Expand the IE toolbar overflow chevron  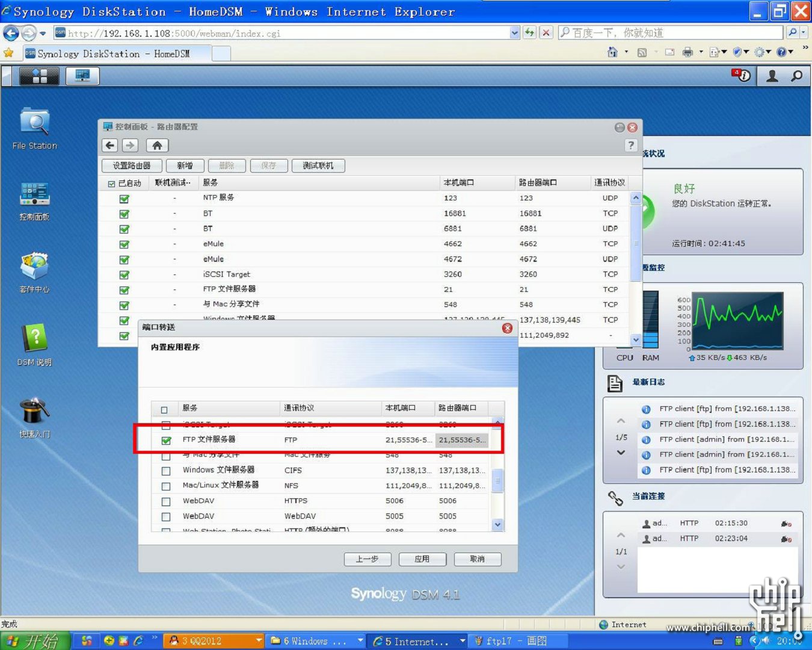click(x=805, y=48)
